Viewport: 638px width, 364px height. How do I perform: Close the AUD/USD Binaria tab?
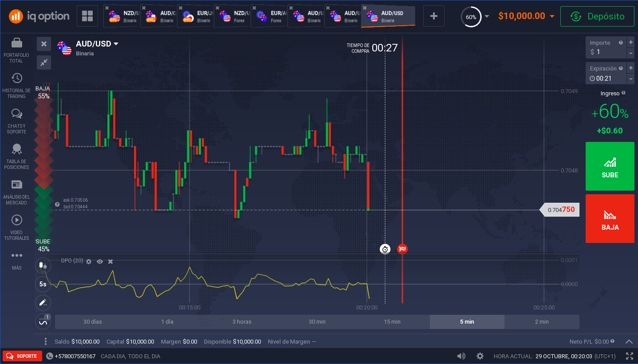click(x=365, y=8)
